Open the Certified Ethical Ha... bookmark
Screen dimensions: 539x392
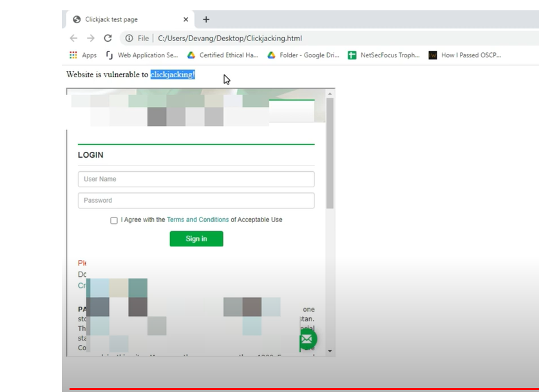coord(223,55)
